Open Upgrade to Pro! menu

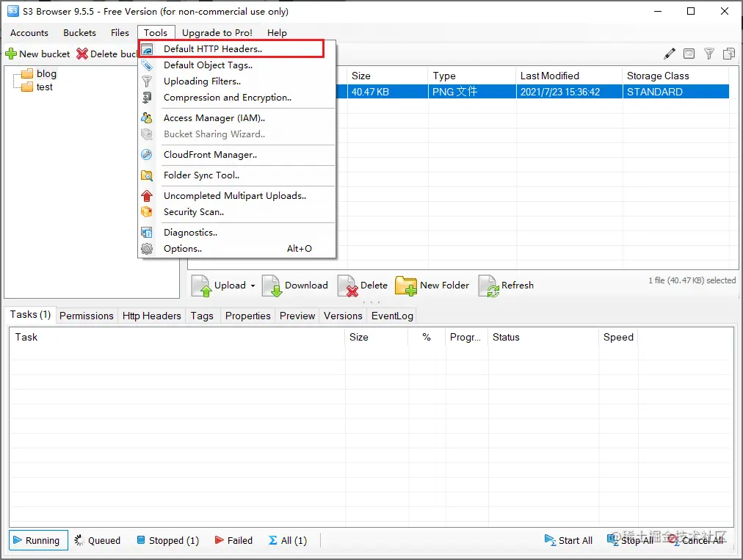coord(217,33)
